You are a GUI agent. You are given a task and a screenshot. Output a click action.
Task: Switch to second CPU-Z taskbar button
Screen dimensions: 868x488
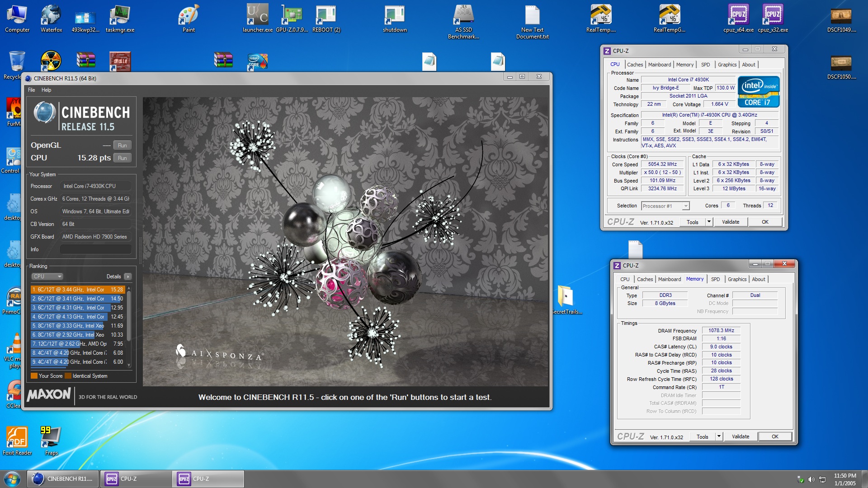click(208, 479)
